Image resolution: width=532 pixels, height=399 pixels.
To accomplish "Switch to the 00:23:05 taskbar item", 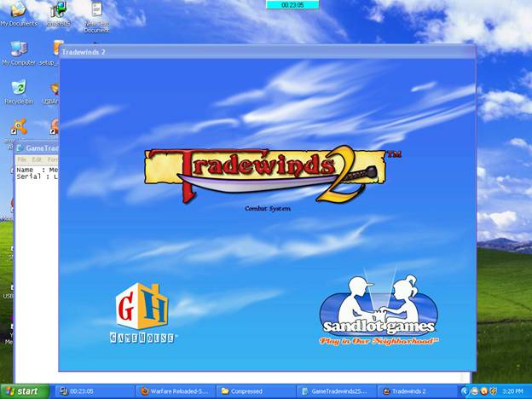I will coord(95,391).
